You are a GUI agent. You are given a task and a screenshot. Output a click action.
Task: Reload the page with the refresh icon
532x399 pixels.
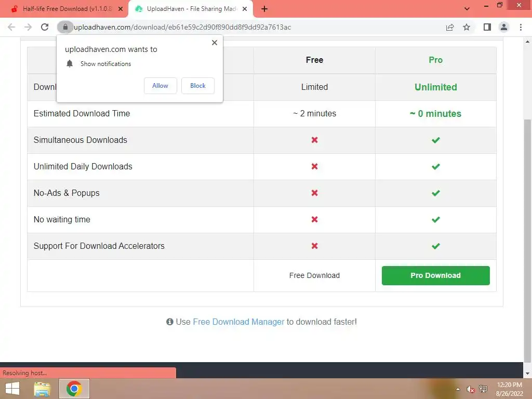(45, 27)
